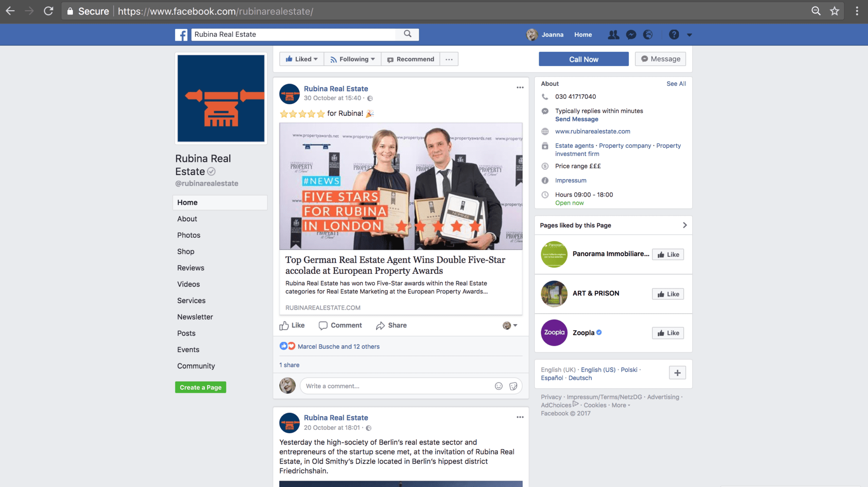Screen dimensions: 868x487
Task: Click the green Create a Page button
Action: tap(200, 387)
